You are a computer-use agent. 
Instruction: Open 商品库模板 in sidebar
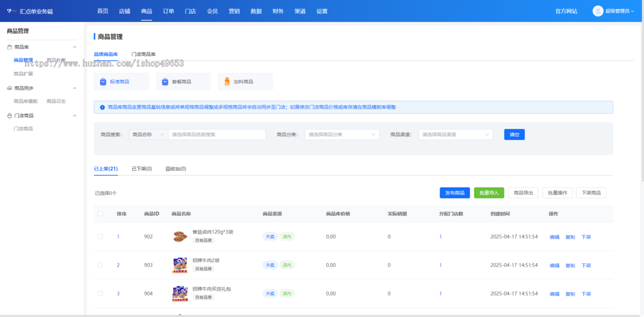[x=26, y=101]
